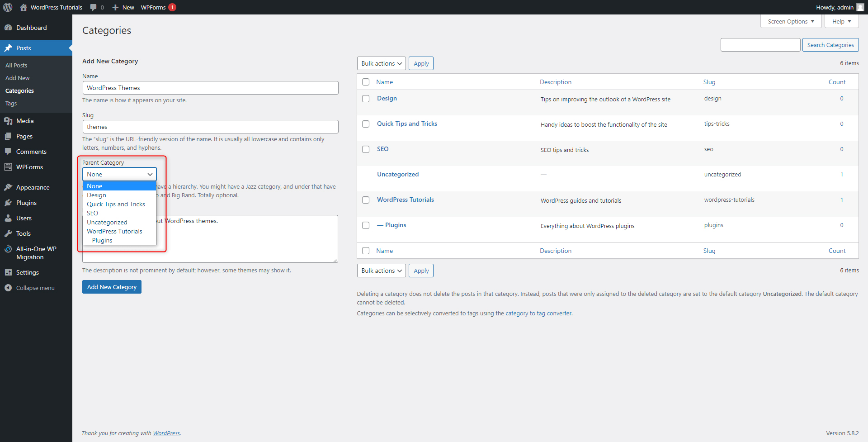Open Add New under Posts
This screenshot has height=442, width=868.
point(17,78)
